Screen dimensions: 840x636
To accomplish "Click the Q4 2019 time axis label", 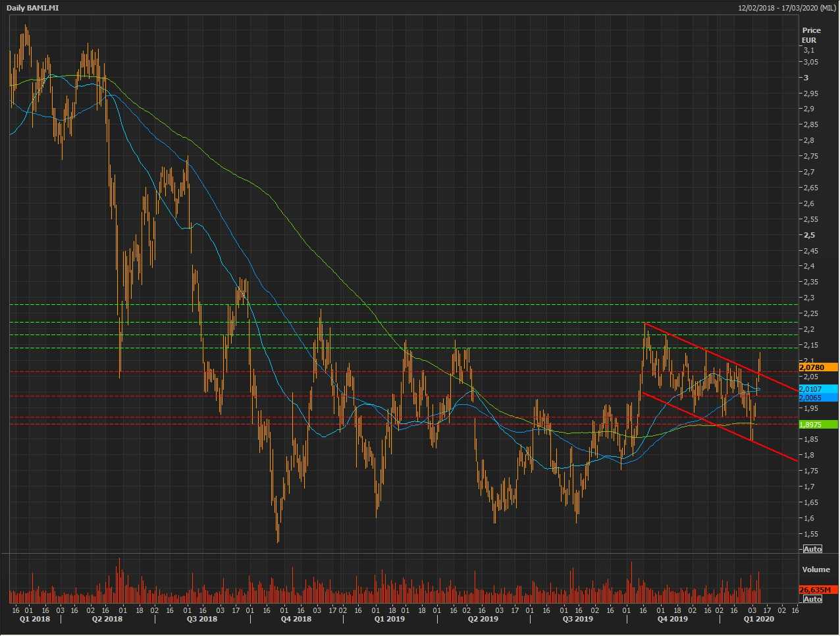I will click(672, 619).
